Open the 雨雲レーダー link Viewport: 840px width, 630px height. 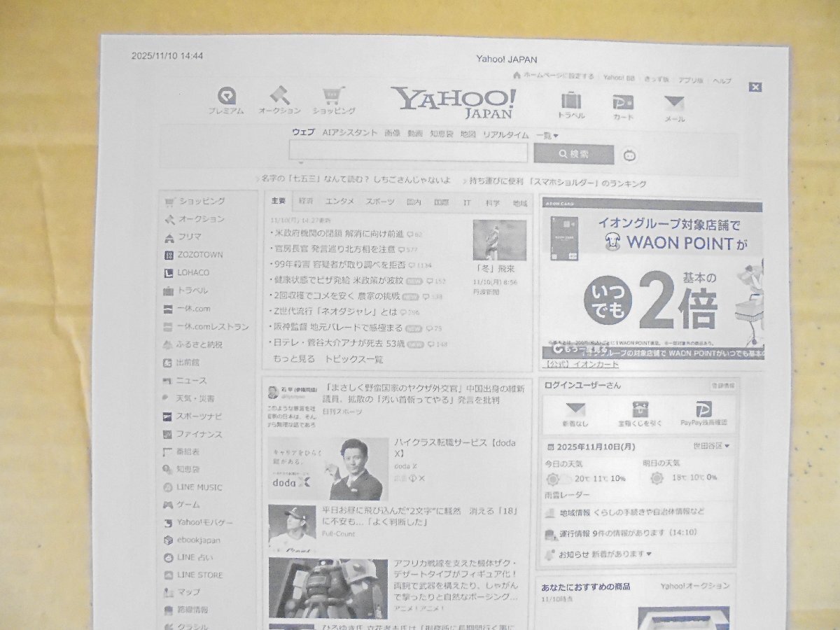567,495
